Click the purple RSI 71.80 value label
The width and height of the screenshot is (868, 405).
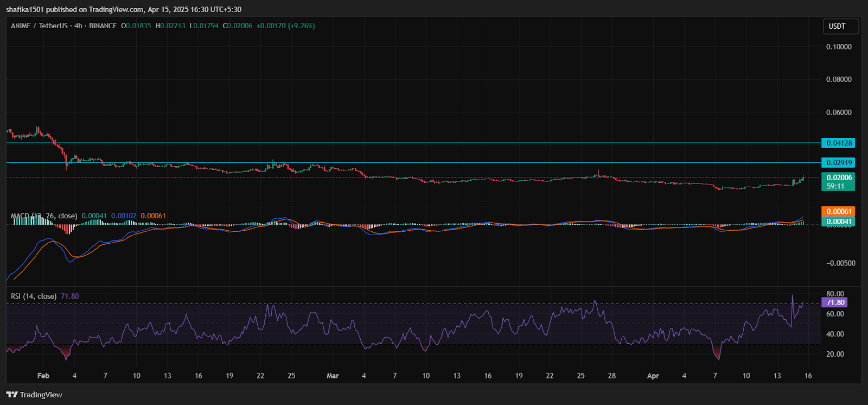pos(834,302)
